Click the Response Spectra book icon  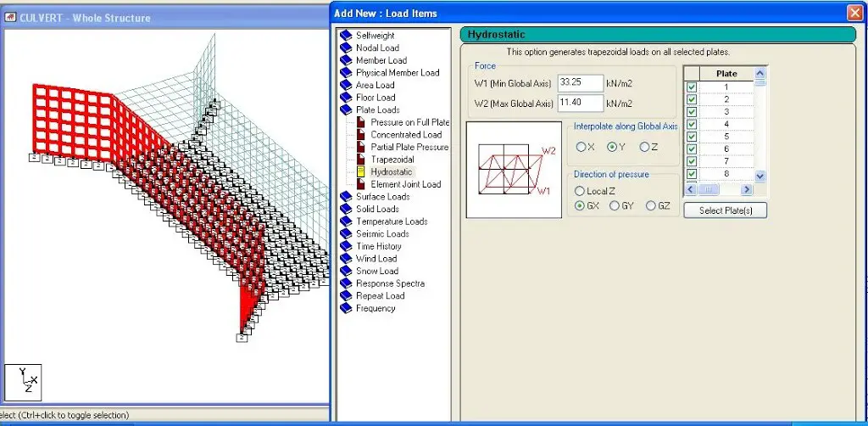coord(346,283)
